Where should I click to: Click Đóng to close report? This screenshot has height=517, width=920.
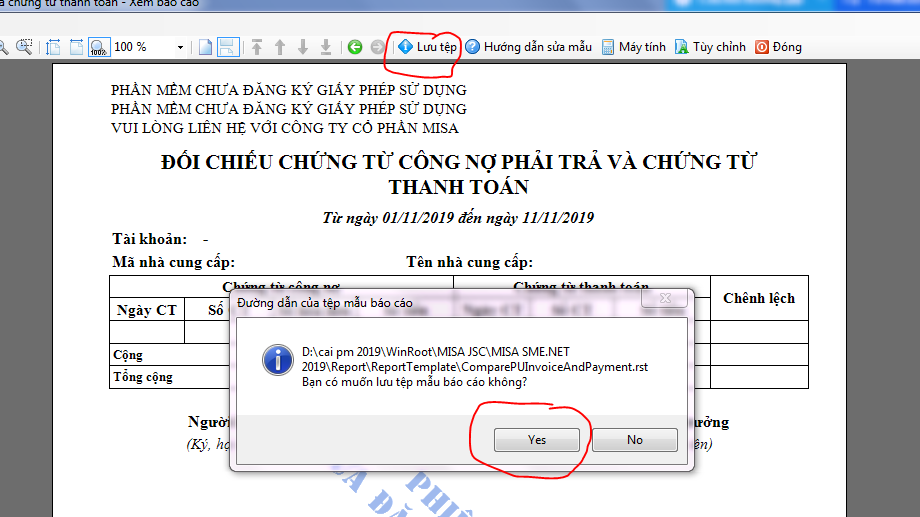(x=778, y=47)
